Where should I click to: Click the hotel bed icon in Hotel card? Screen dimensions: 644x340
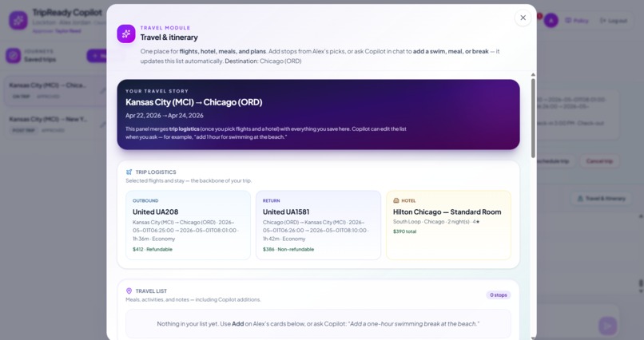[x=396, y=200]
